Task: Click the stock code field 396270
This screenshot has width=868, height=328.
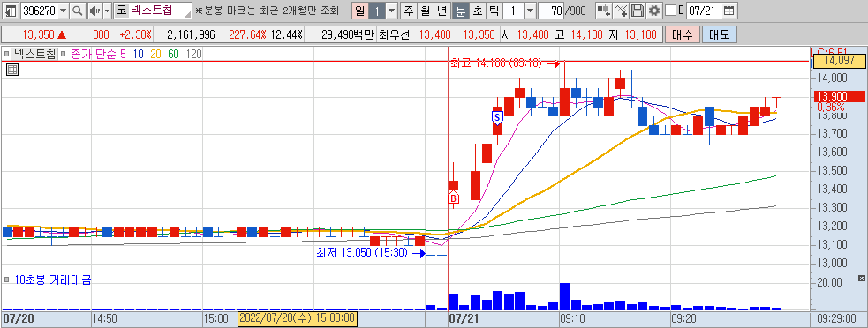Action: click(39, 11)
